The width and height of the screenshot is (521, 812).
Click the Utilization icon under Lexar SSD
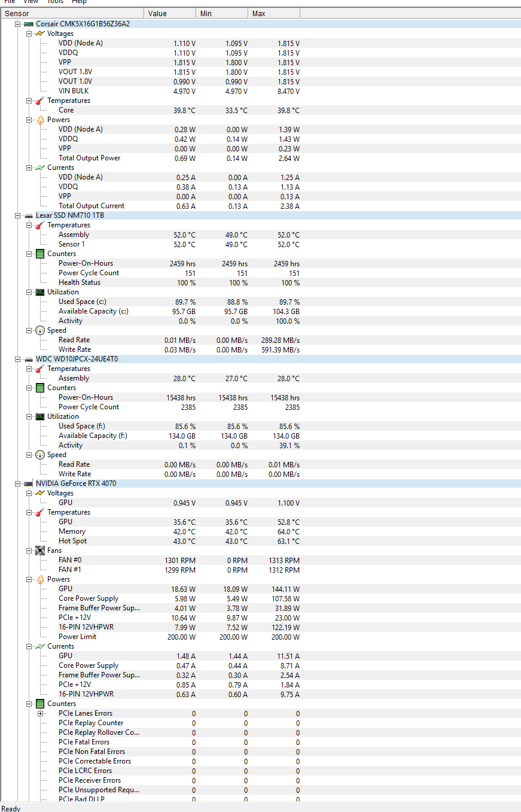pyautogui.click(x=40, y=292)
